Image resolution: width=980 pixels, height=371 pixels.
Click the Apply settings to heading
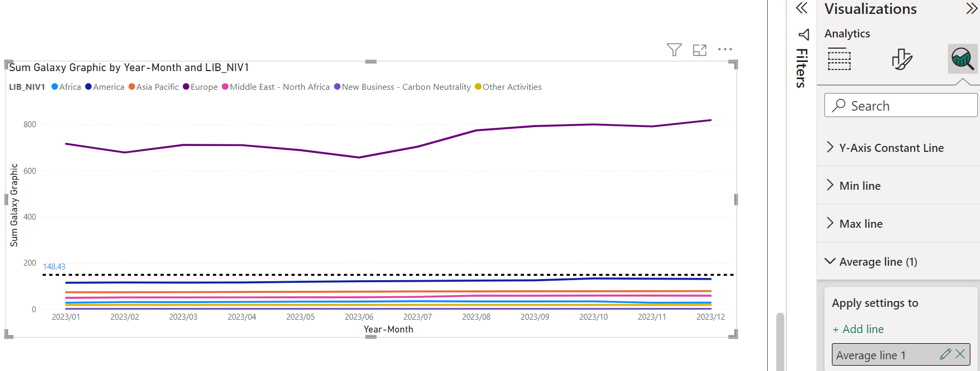(875, 303)
